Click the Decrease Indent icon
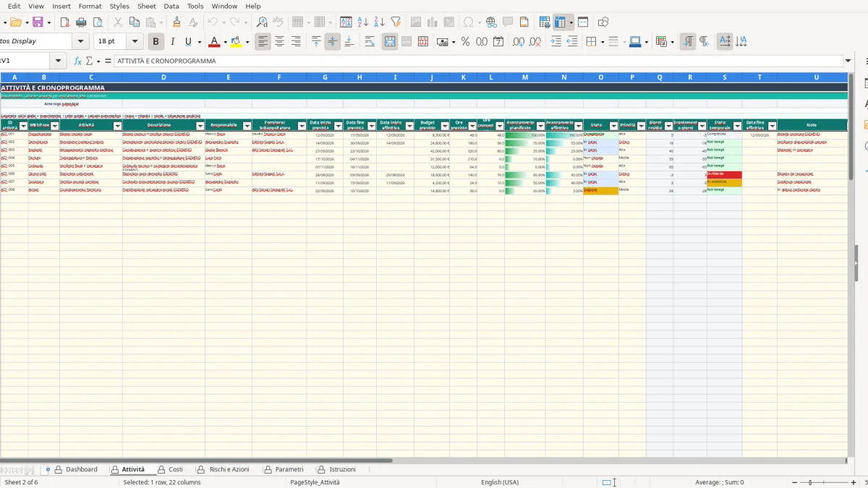Viewport: 868px width, 488px height. [x=572, y=42]
